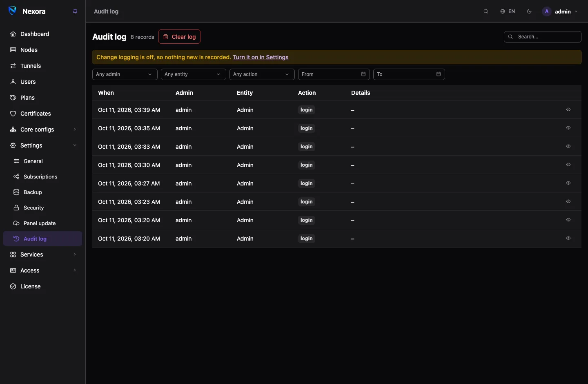Toggle dark mode moon icon
The height and width of the screenshot is (384, 588).
point(529,11)
